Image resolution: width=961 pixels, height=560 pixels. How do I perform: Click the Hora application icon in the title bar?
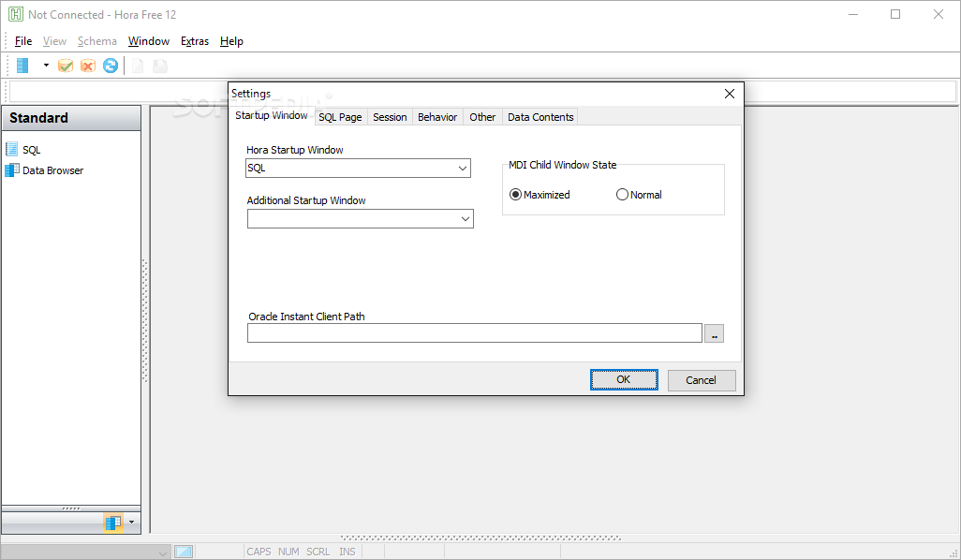click(x=16, y=14)
